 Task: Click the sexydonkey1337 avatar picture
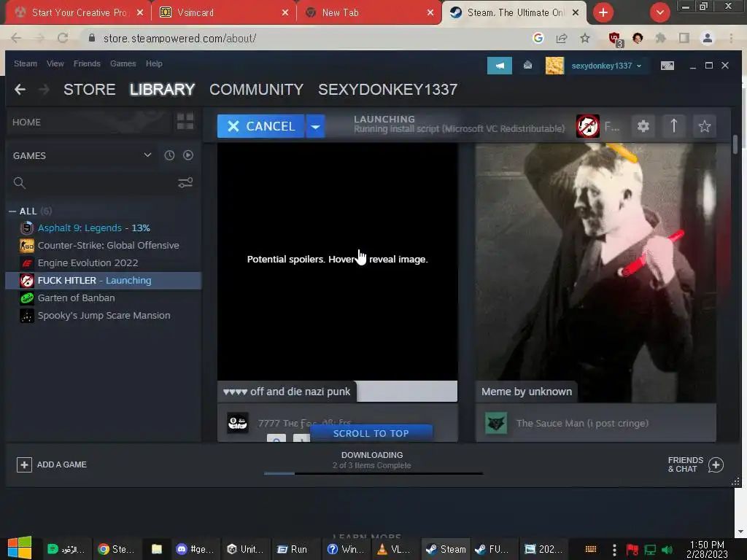[554, 66]
